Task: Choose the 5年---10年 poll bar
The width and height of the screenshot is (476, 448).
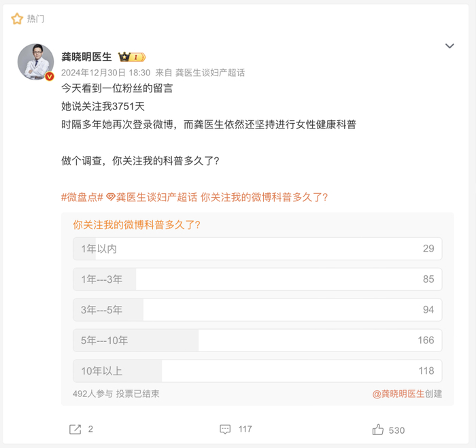Action: click(x=257, y=341)
